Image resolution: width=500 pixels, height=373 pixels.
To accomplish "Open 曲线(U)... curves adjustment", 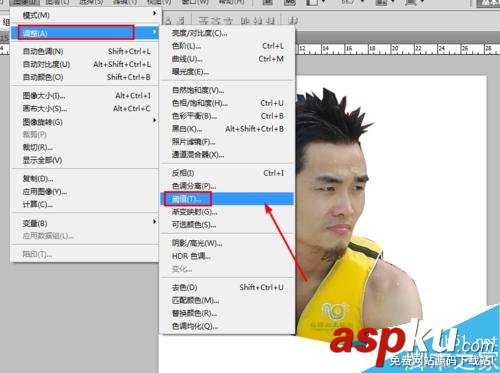I will coord(227,59).
